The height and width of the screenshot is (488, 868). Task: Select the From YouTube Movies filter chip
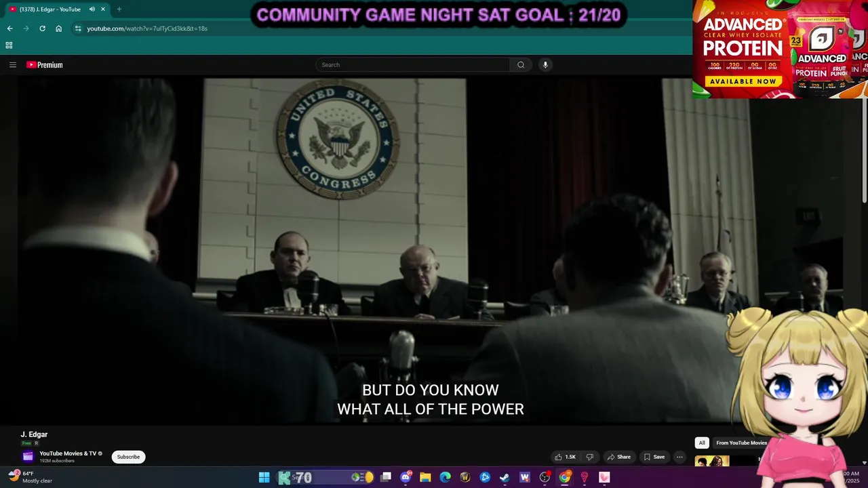click(741, 443)
